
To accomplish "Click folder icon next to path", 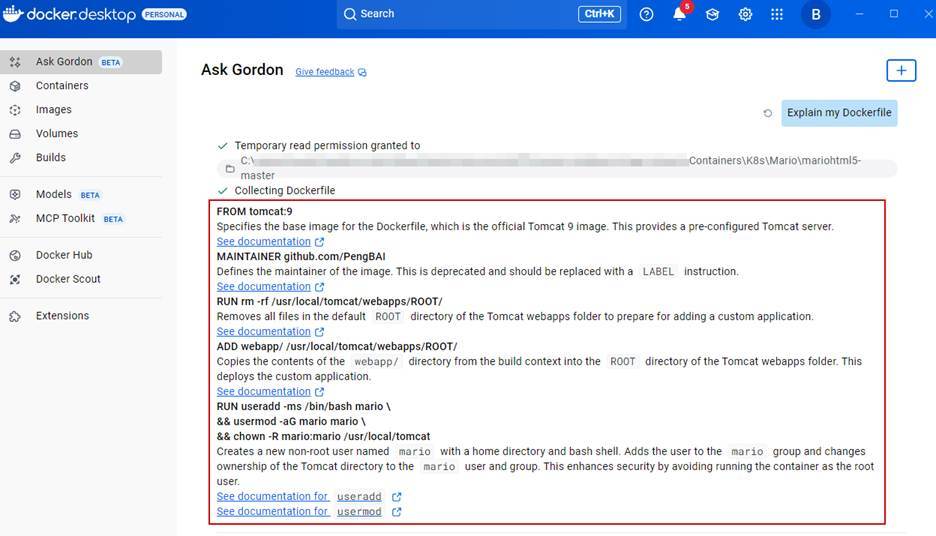I will tap(230, 169).
